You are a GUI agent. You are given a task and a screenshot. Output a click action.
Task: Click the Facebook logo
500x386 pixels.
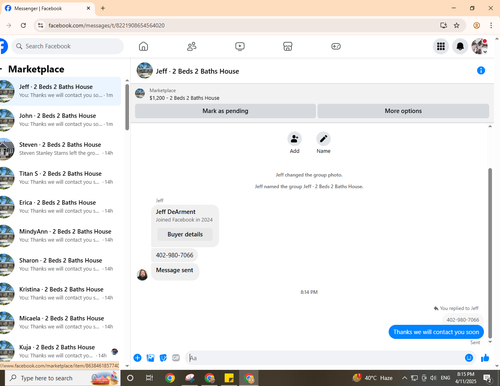3,46
